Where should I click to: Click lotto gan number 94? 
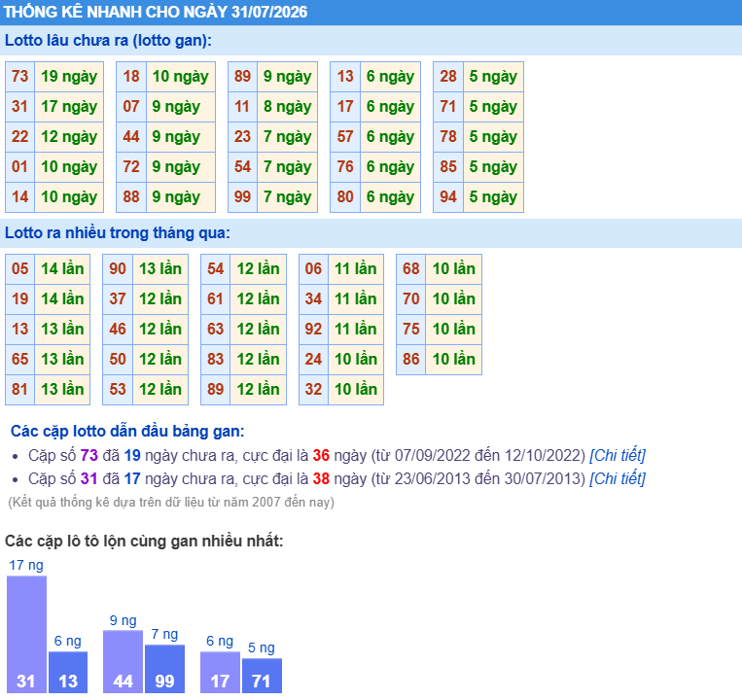coord(448,197)
